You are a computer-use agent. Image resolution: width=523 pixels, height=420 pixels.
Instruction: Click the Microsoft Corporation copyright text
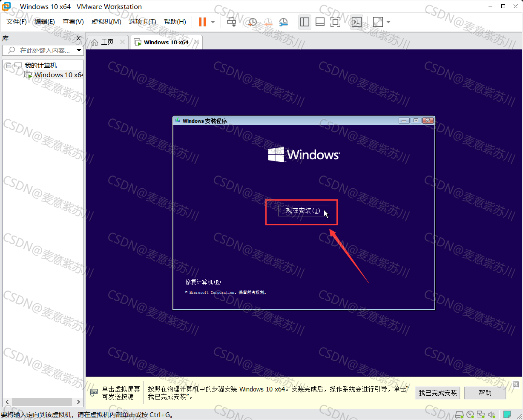click(x=225, y=293)
